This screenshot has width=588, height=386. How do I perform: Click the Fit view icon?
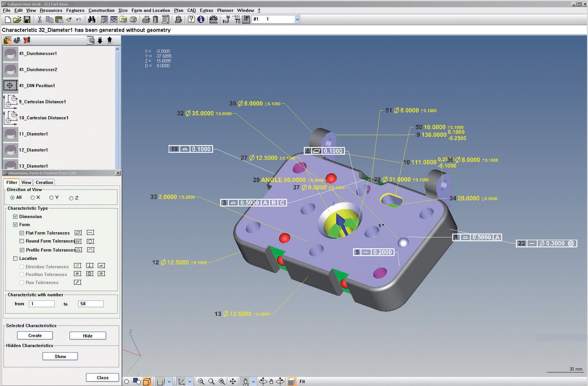click(x=292, y=381)
